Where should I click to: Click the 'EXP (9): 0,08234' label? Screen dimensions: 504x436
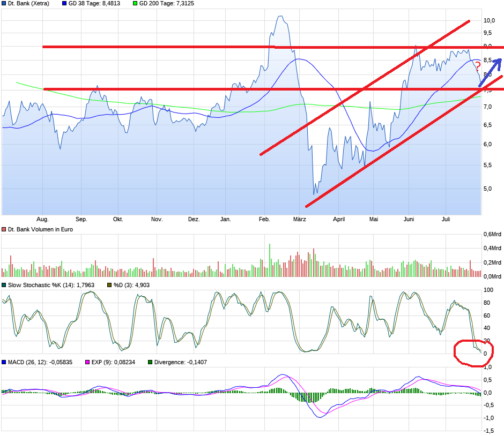[113, 362]
